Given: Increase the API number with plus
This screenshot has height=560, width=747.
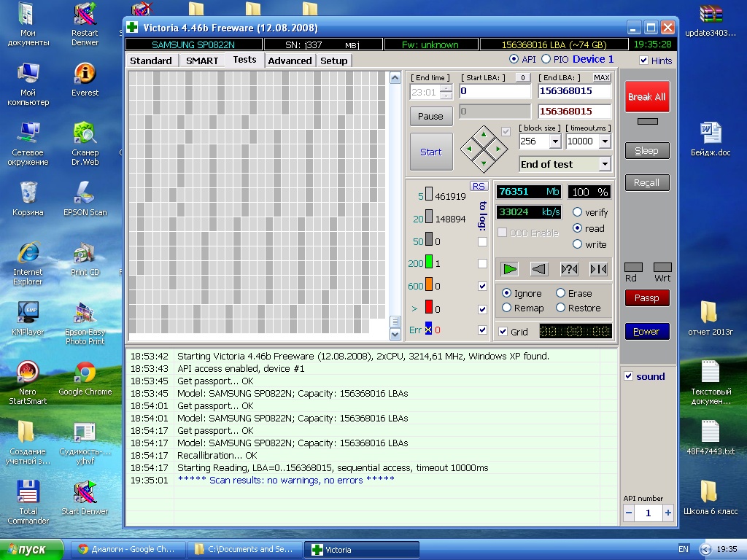Looking at the screenshot, I should coord(668,513).
